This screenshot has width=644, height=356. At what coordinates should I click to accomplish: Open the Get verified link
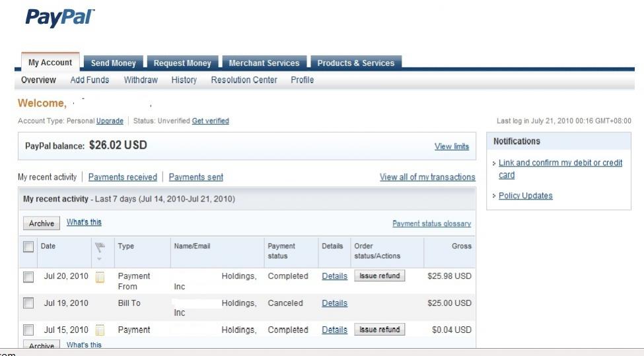click(210, 121)
